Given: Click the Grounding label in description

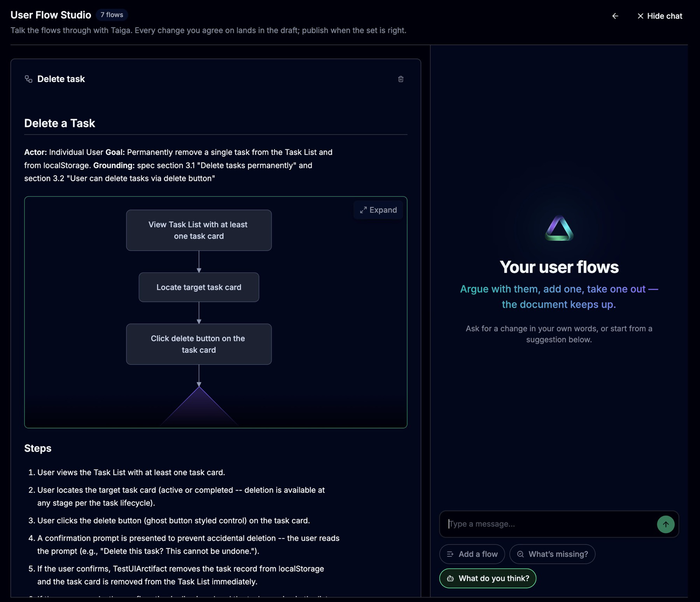Looking at the screenshot, I should click(114, 165).
